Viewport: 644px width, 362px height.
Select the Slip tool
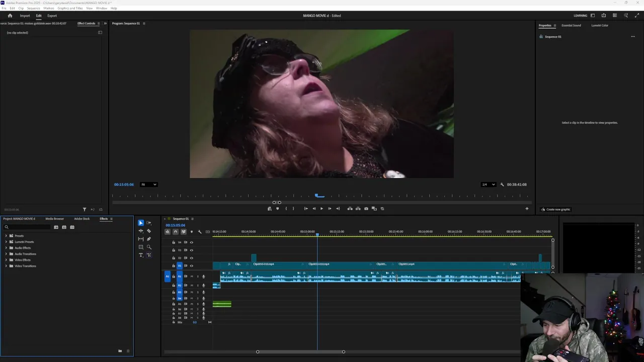[x=141, y=239]
